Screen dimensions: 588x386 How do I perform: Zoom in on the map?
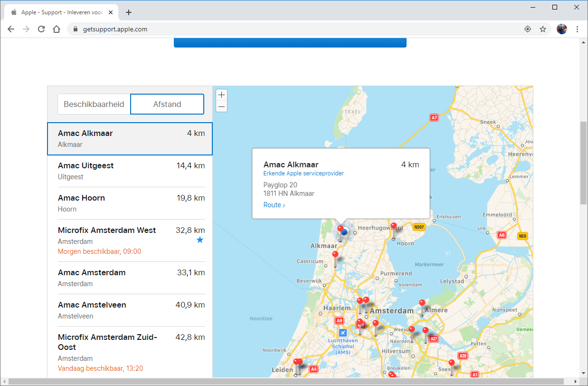[221, 95]
